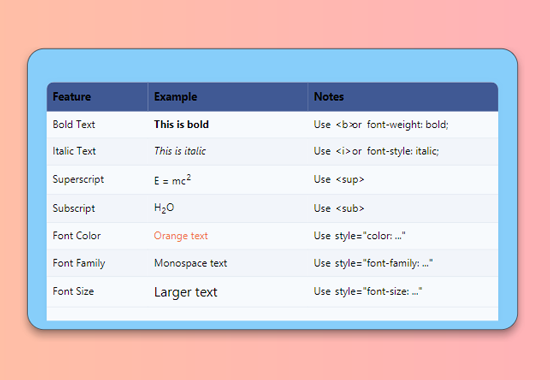Click the 'Monospace text' example

pos(190,263)
